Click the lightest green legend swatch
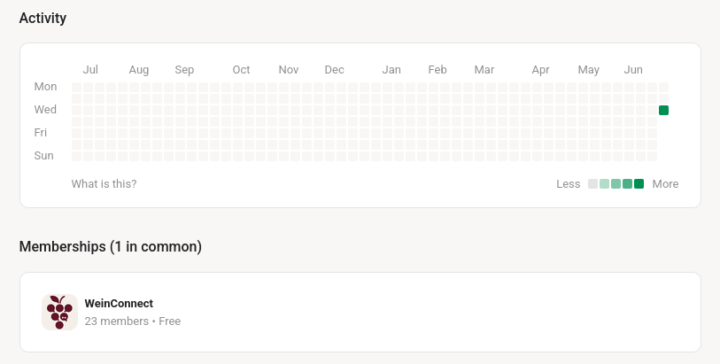720x364 pixels. point(604,184)
